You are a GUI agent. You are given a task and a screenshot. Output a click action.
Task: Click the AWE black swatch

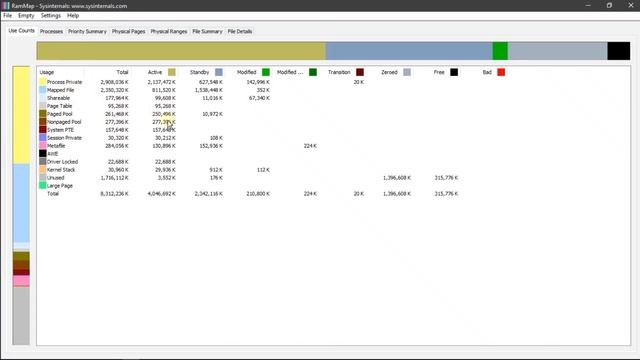coord(43,153)
